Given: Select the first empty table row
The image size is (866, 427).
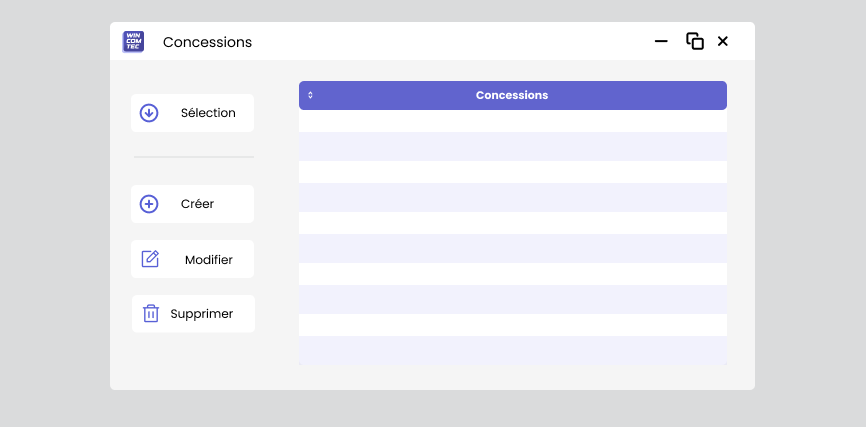Looking at the screenshot, I should pyautogui.click(x=512, y=121).
